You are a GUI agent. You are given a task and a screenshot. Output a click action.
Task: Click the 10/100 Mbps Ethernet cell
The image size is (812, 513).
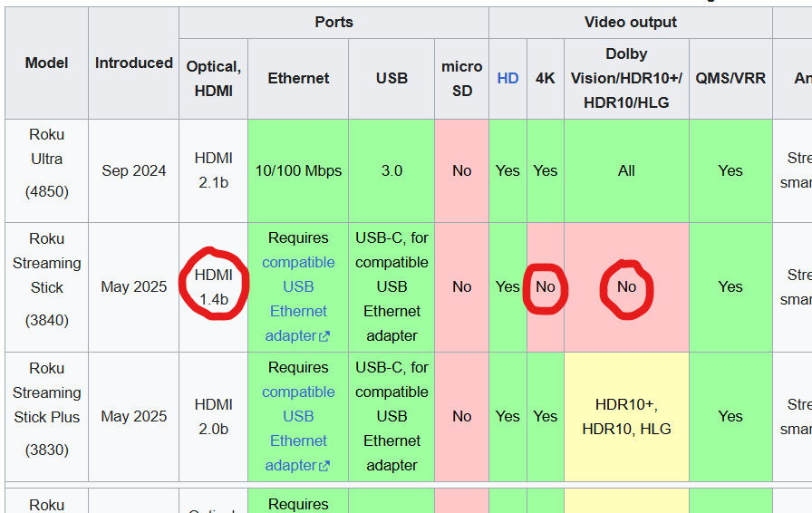click(x=298, y=170)
